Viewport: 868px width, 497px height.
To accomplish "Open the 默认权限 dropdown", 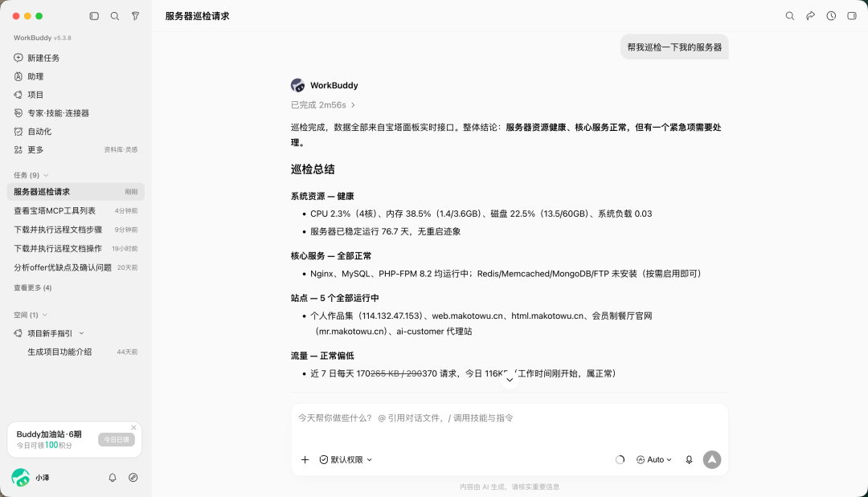I will click(346, 459).
